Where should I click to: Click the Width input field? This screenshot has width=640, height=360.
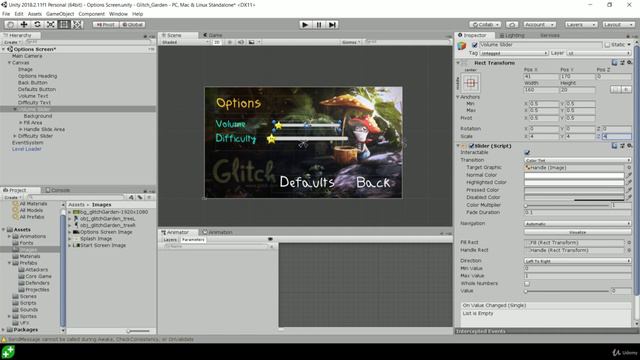point(541,89)
